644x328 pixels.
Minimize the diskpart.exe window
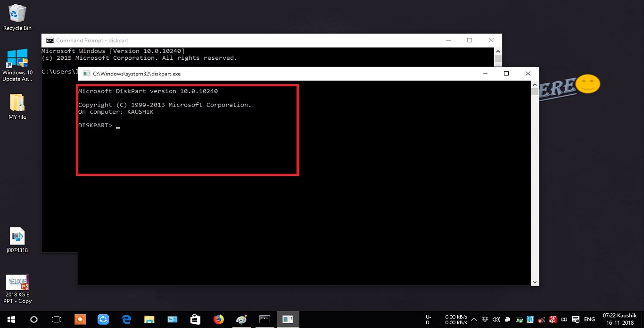tap(485, 74)
